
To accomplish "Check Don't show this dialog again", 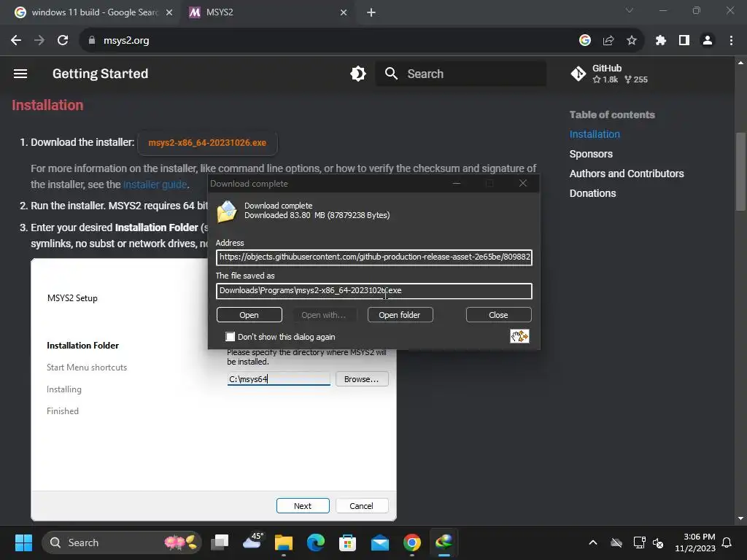I will [230, 337].
